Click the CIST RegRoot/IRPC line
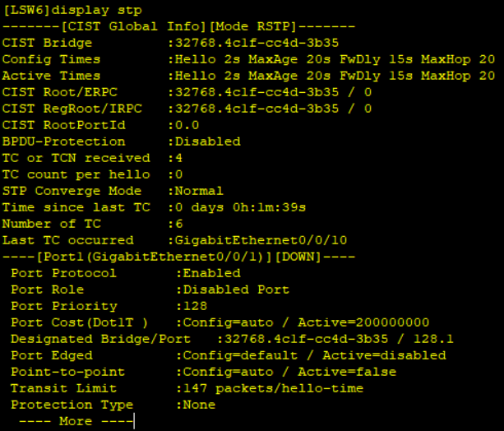Viewport: 504px width, 431px height. [x=187, y=109]
